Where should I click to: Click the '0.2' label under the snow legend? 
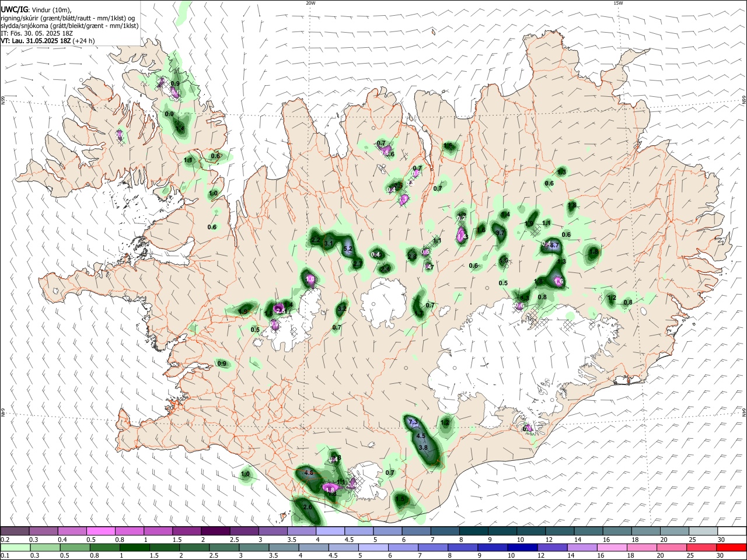(x=5, y=540)
